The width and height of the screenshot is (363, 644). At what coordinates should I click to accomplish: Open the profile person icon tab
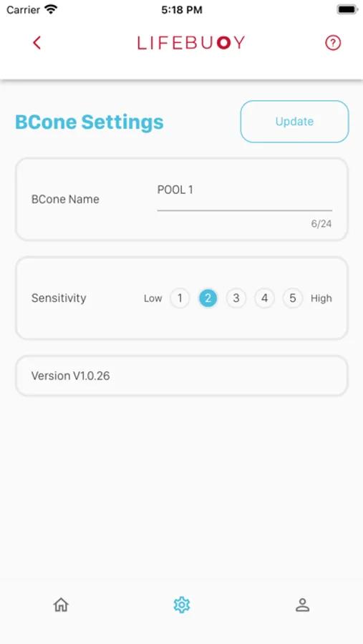pyautogui.click(x=303, y=605)
